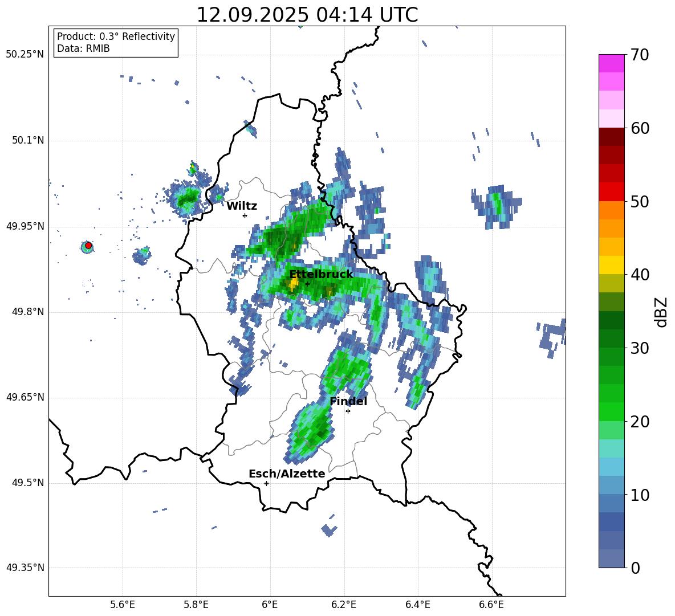Click the magenta top colorbar swatch
Image resolution: width=675 pixels, height=616 pixels.
pyautogui.click(x=611, y=64)
